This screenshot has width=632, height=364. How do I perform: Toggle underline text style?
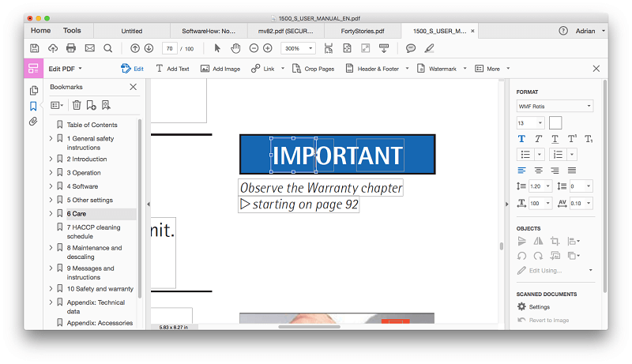[x=555, y=139]
